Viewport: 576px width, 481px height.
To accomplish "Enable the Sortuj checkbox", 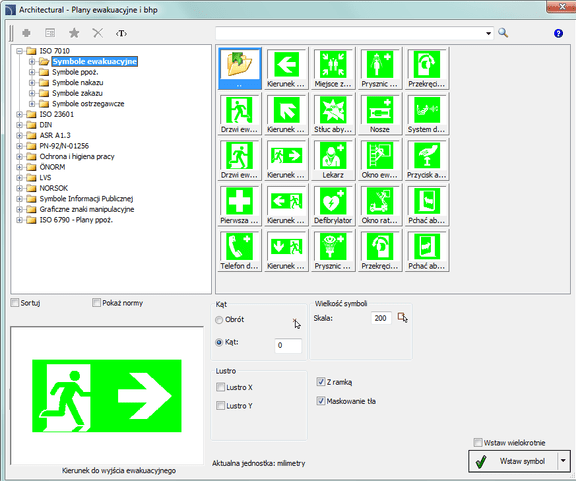I will point(15,303).
